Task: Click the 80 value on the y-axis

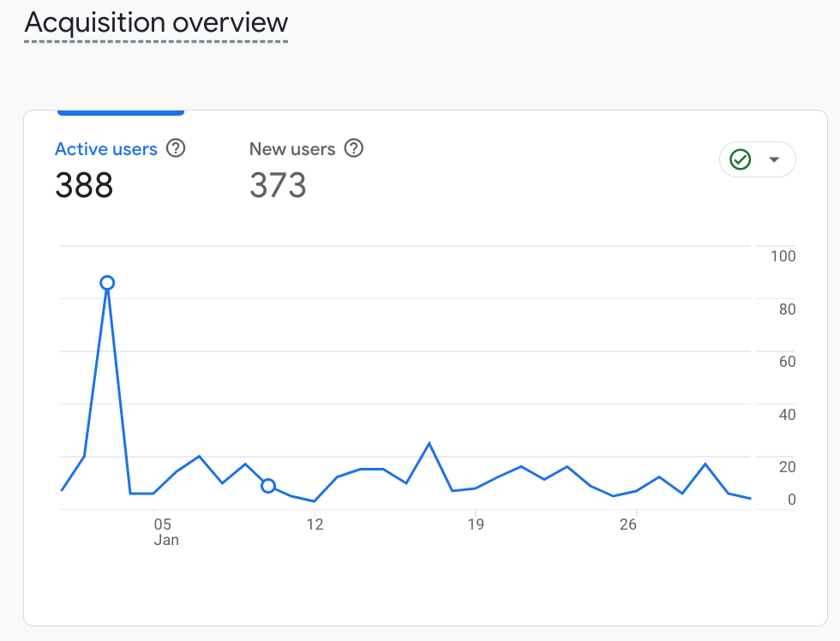Action: coord(787,309)
